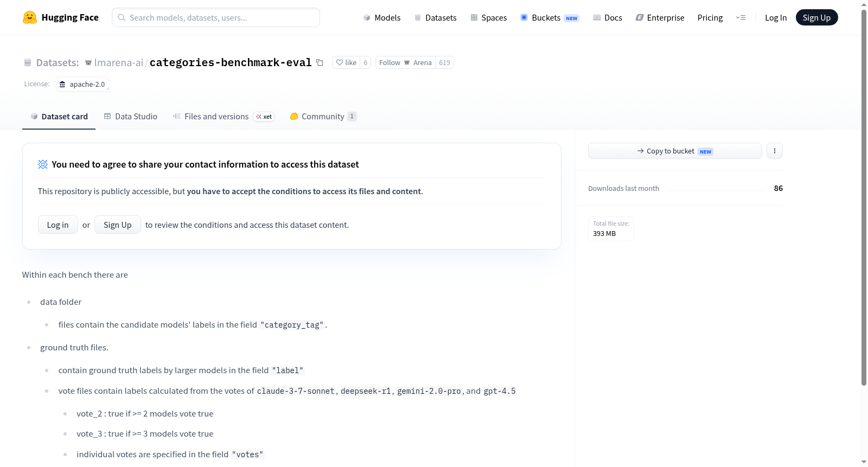Click the Enterprise nav icon
The image size is (868, 467).
tap(640, 18)
